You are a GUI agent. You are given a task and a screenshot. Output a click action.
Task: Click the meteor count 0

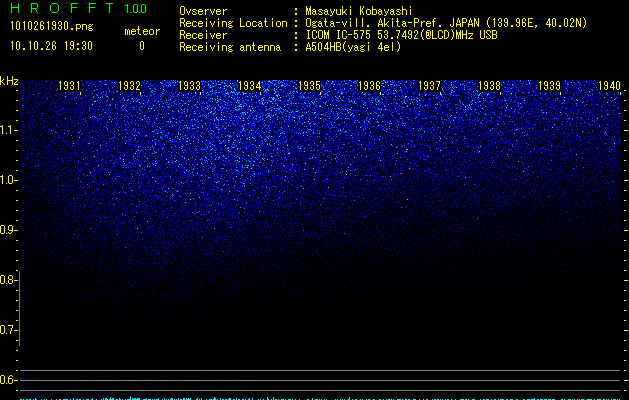142,46
